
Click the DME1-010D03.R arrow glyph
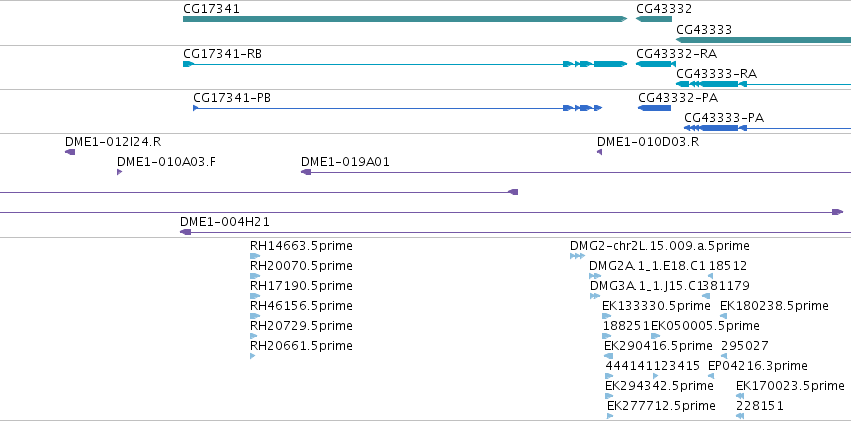pos(599,152)
